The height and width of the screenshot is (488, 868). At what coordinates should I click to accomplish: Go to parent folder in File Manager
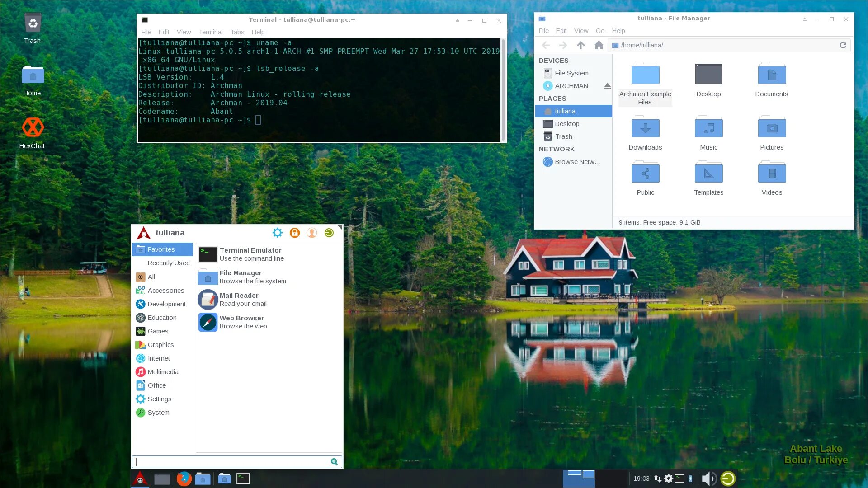581,45
